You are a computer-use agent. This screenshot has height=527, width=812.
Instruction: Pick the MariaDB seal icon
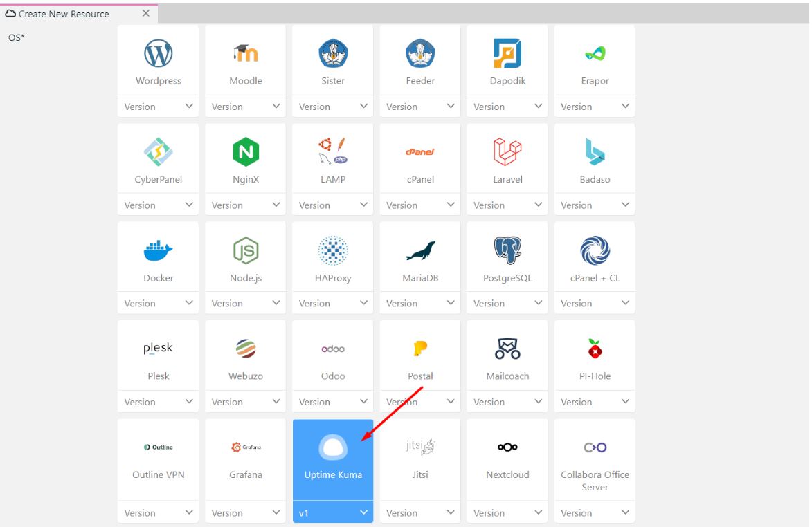coord(420,251)
